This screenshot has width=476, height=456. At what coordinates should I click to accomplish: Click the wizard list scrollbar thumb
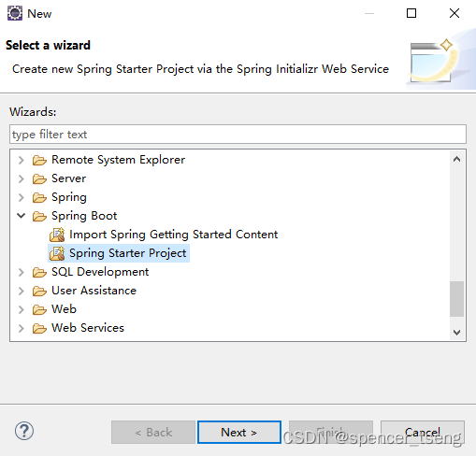(x=456, y=299)
